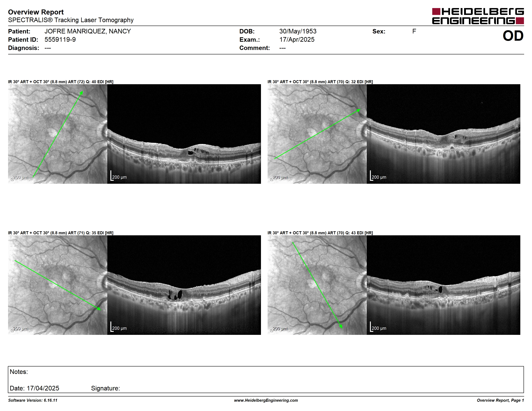Viewport: 532px width, 411px height.
Task: Click the scan caption with Q: 32
Action: coord(320,82)
